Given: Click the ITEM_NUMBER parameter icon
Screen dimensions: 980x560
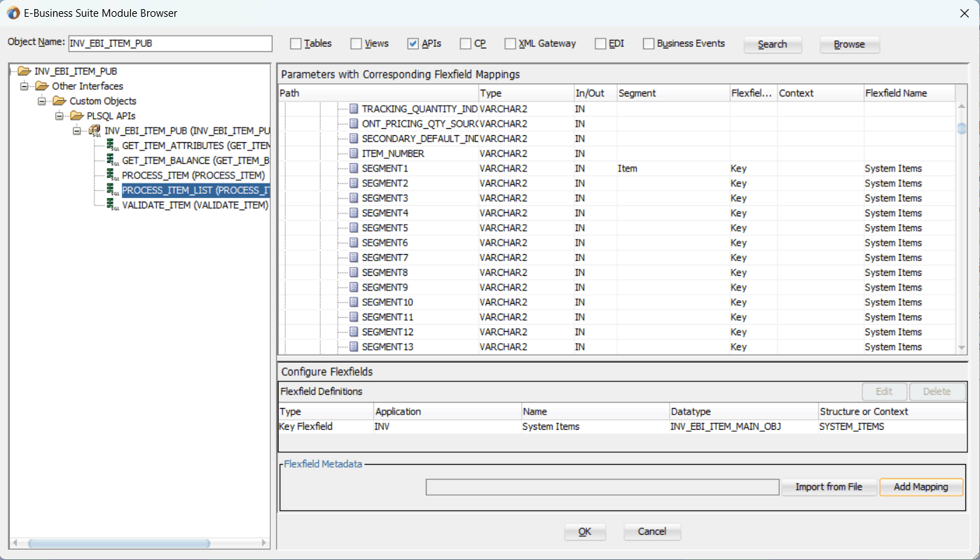Looking at the screenshot, I should click(x=354, y=154).
